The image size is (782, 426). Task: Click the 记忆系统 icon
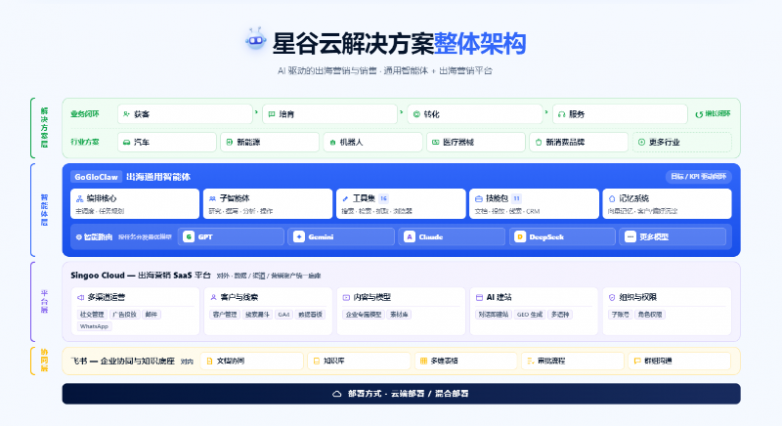(612, 199)
